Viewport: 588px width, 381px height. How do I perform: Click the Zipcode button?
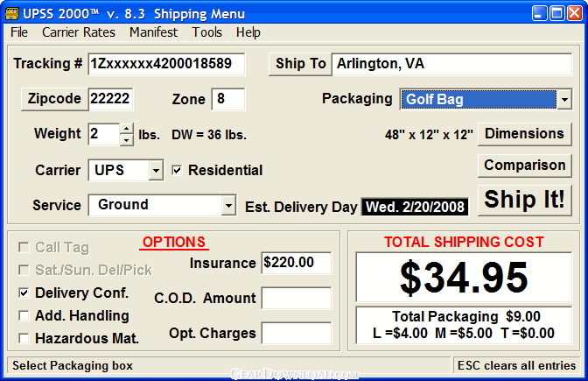click(55, 99)
